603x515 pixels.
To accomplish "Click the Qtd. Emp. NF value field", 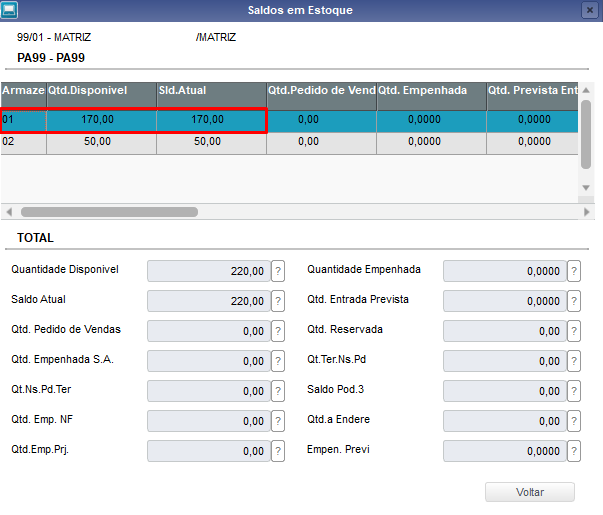I will pyautogui.click(x=209, y=421).
